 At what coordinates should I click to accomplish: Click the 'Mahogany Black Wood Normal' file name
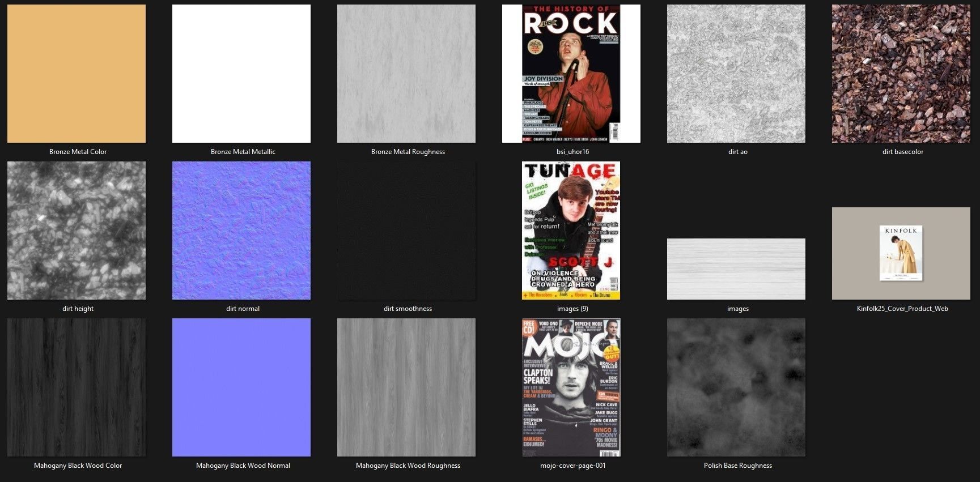[x=243, y=466]
